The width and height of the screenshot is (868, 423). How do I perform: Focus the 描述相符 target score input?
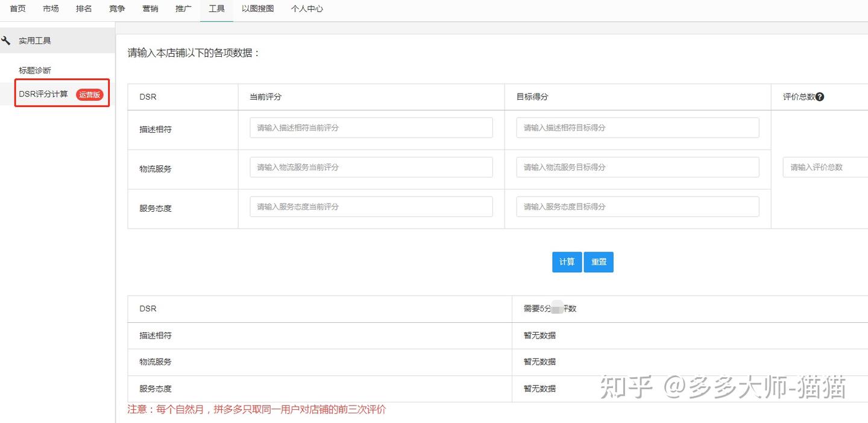pos(638,128)
